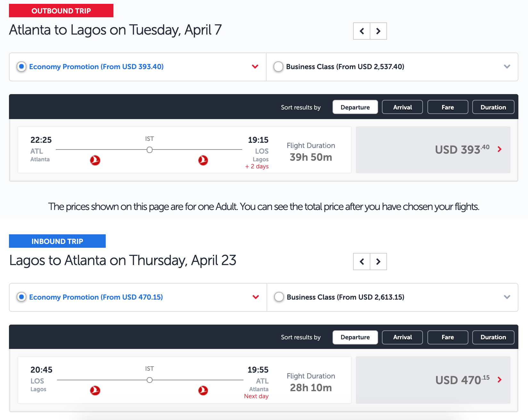
Task: Go to next outbound date arrow
Action: (378, 31)
